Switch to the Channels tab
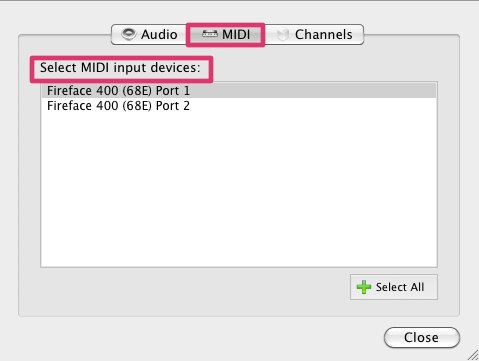479x361 pixels. pos(314,34)
